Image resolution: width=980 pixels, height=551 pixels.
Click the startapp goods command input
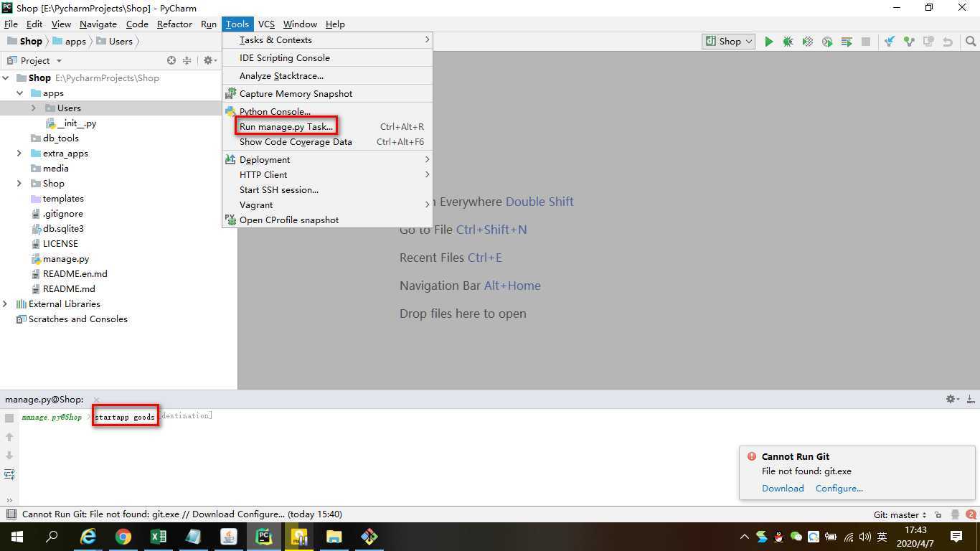click(125, 417)
